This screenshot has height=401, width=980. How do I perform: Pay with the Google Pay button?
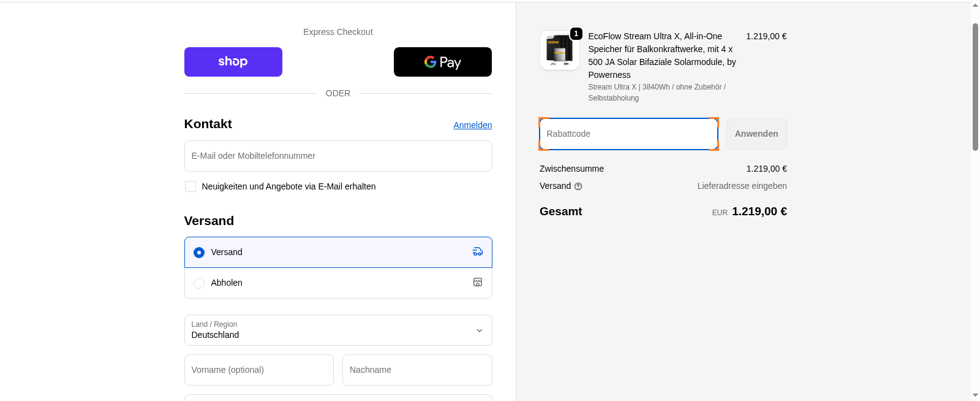pyautogui.click(x=442, y=62)
